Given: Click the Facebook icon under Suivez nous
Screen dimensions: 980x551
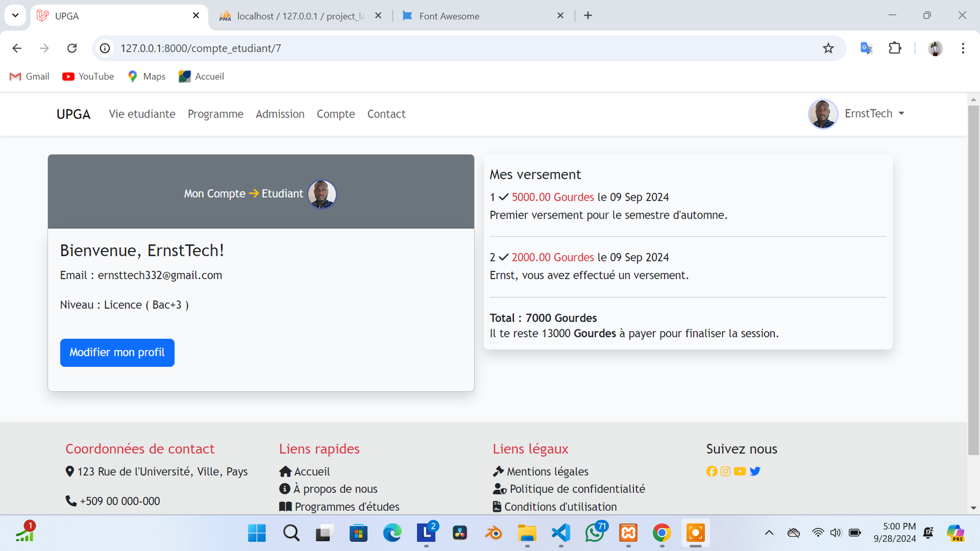Looking at the screenshot, I should click(x=711, y=471).
